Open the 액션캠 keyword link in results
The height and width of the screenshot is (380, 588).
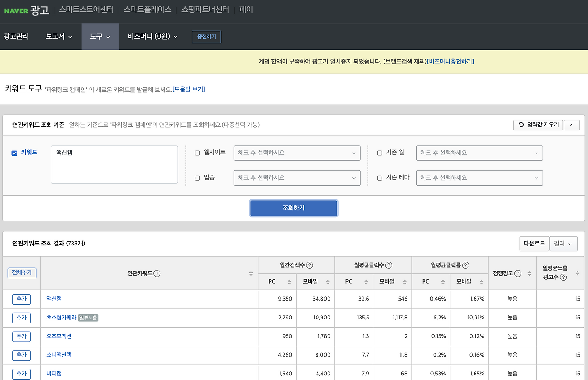coord(54,299)
